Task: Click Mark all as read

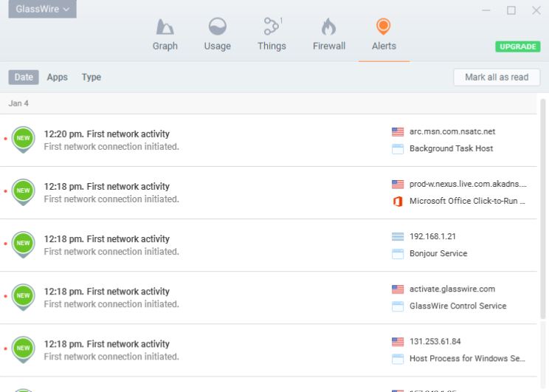Action: point(497,77)
